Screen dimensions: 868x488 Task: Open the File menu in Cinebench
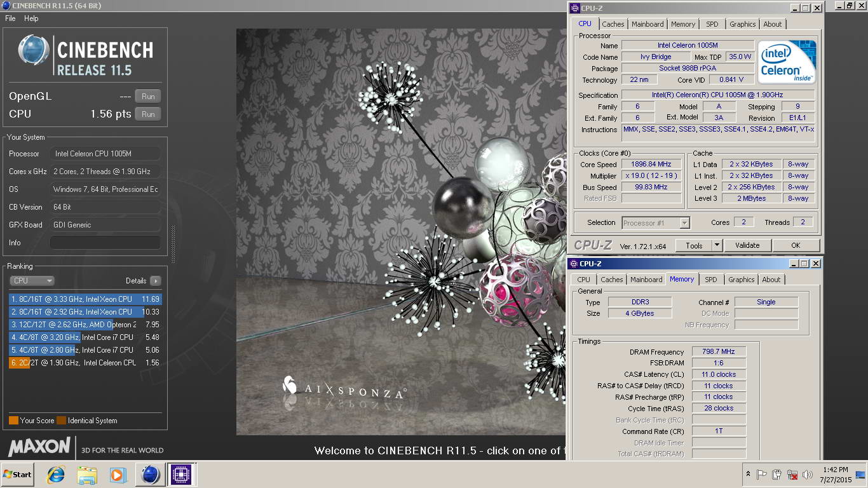point(10,18)
